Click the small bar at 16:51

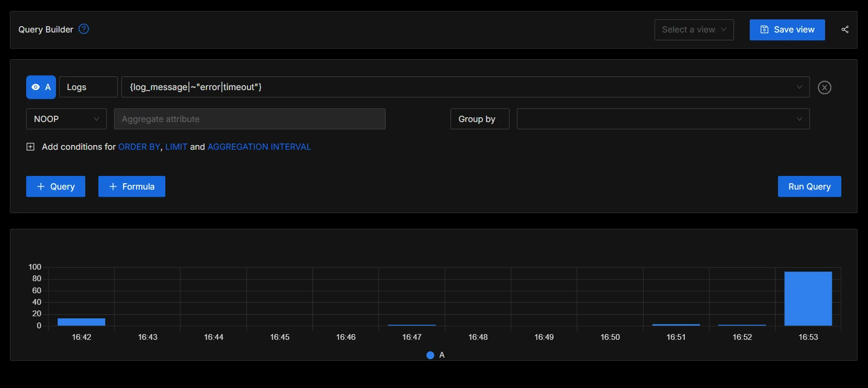pyautogui.click(x=676, y=325)
